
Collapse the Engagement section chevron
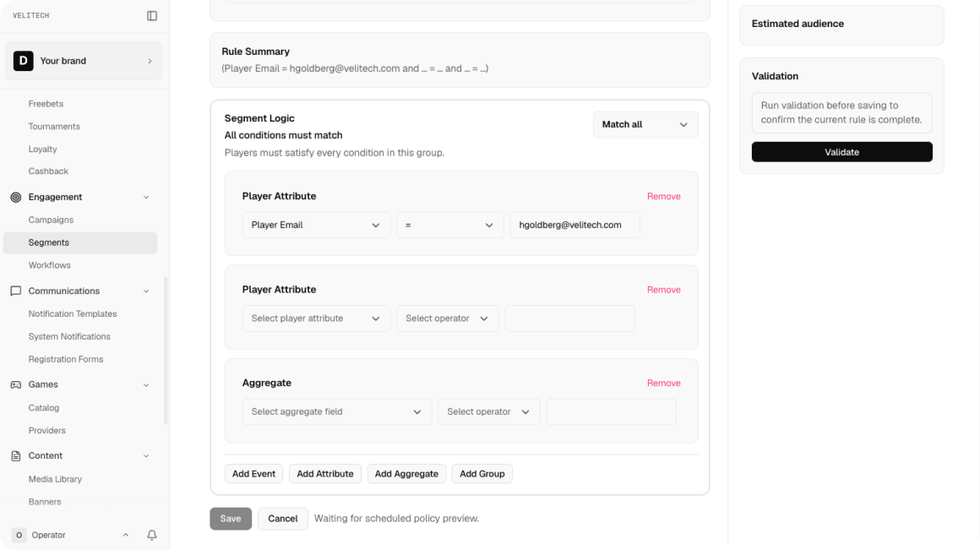tap(146, 197)
